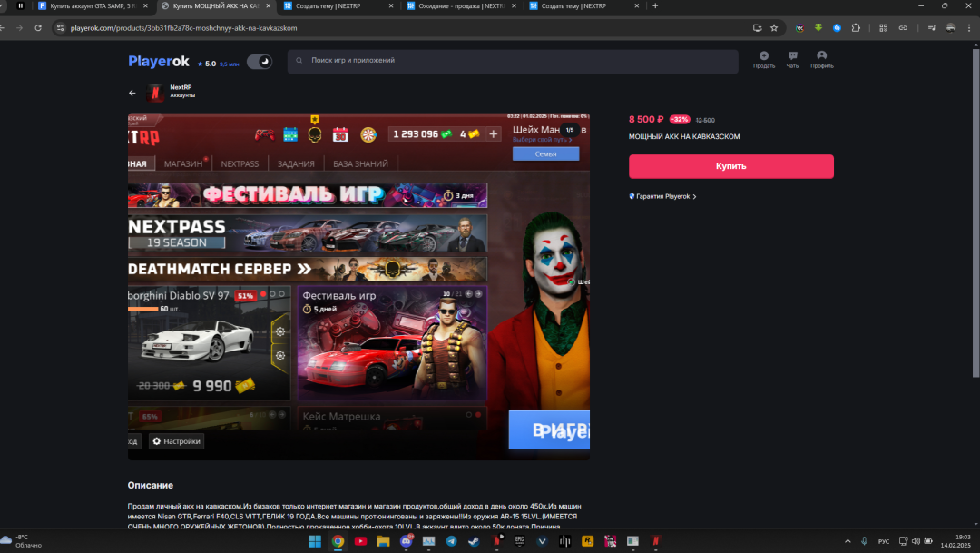Image resolution: width=980 pixels, height=553 pixels.
Task: Open YouTube from the taskbar
Action: tap(360, 541)
